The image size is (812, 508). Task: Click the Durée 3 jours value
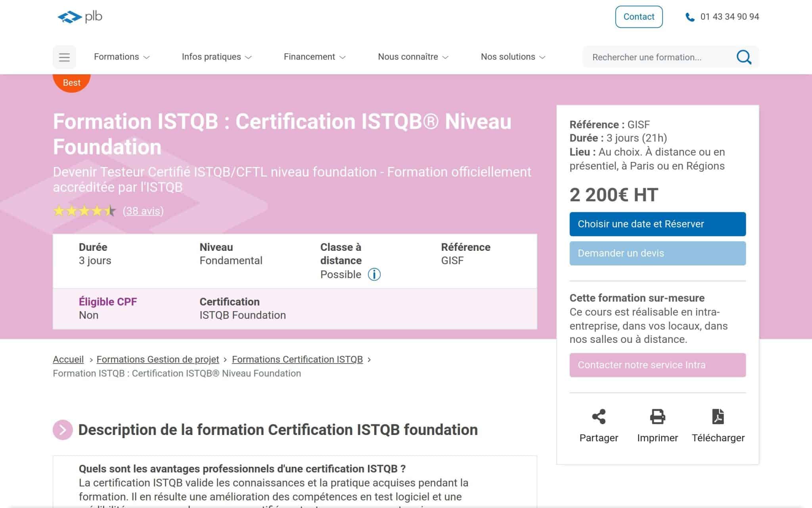[x=95, y=261]
